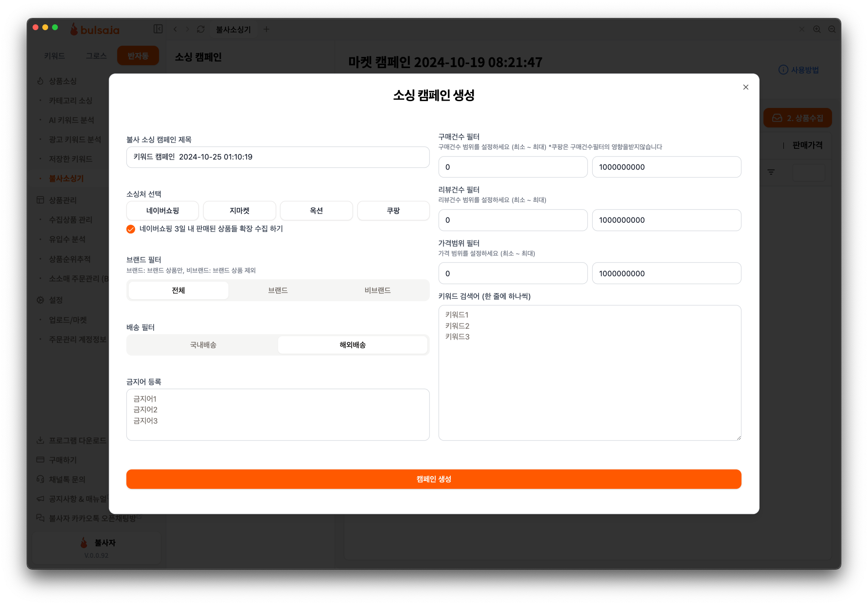Focus the campaign title input field
The height and width of the screenshot is (605, 868).
pos(278,157)
